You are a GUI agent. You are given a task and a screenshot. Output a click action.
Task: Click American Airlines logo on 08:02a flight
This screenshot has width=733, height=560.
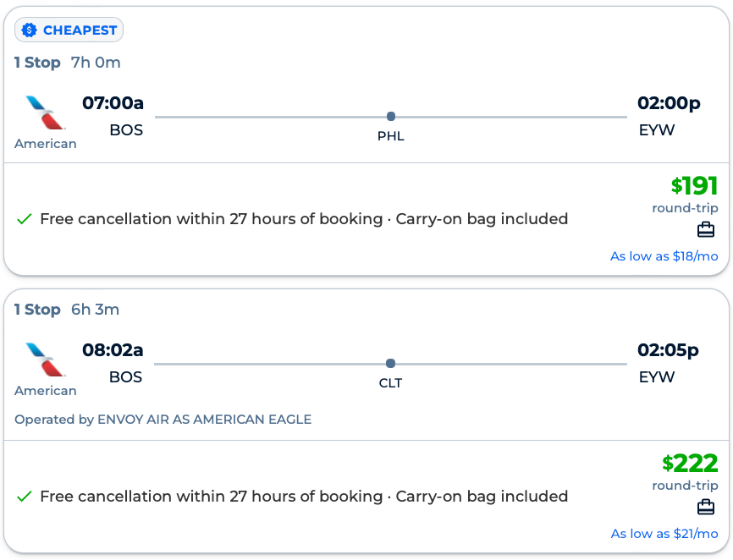(46, 360)
